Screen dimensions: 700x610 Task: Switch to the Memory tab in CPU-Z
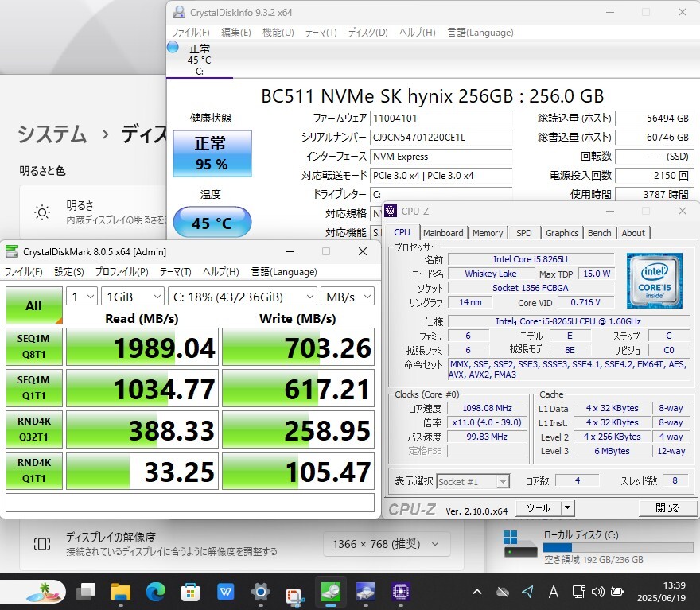pos(488,233)
